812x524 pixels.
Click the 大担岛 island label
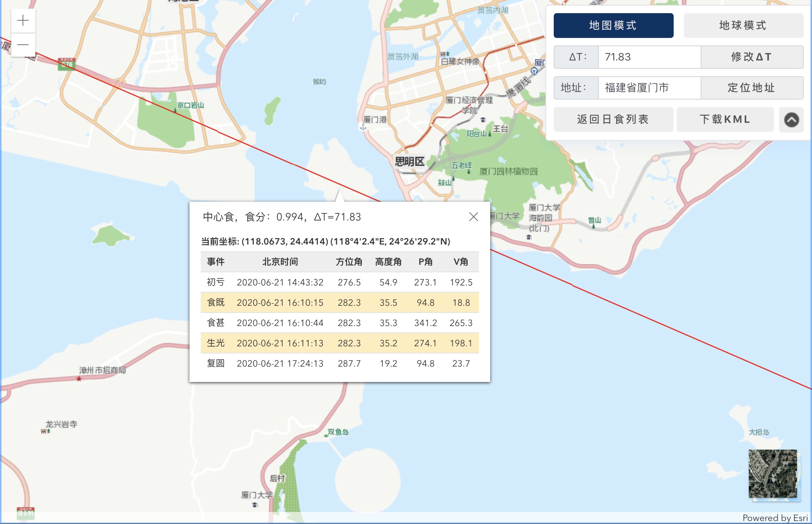pos(759,432)
